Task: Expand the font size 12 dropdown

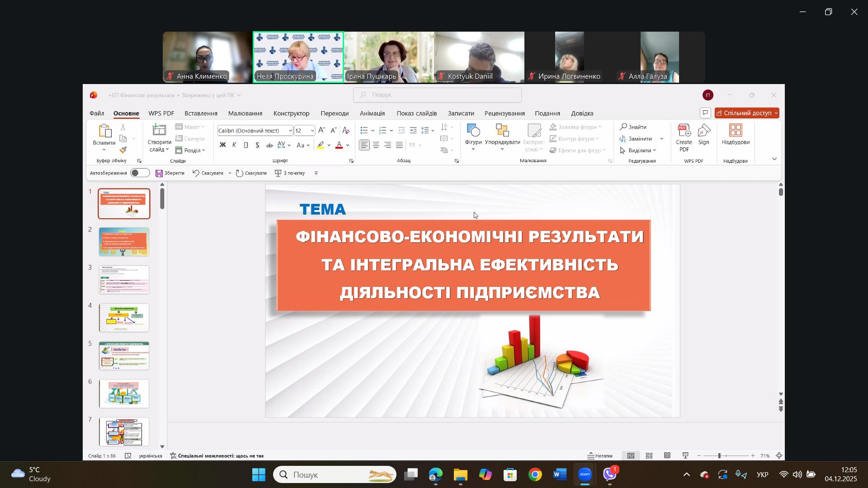Action: (312, 131)
